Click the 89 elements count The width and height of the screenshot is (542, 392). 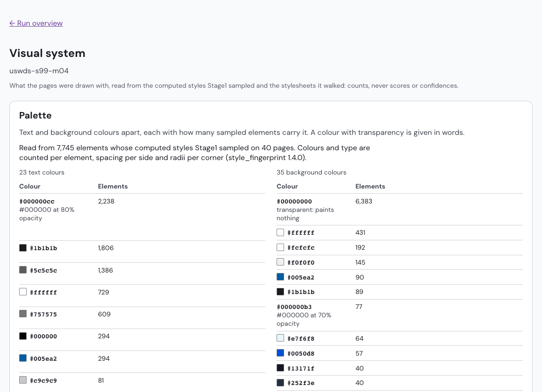(359, 292)
